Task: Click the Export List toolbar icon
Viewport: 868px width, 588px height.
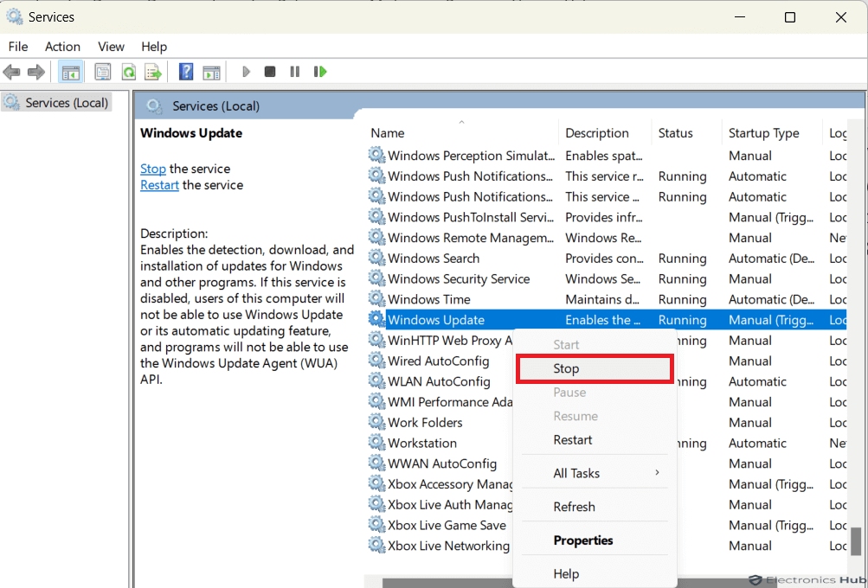Action: [153, 72]
